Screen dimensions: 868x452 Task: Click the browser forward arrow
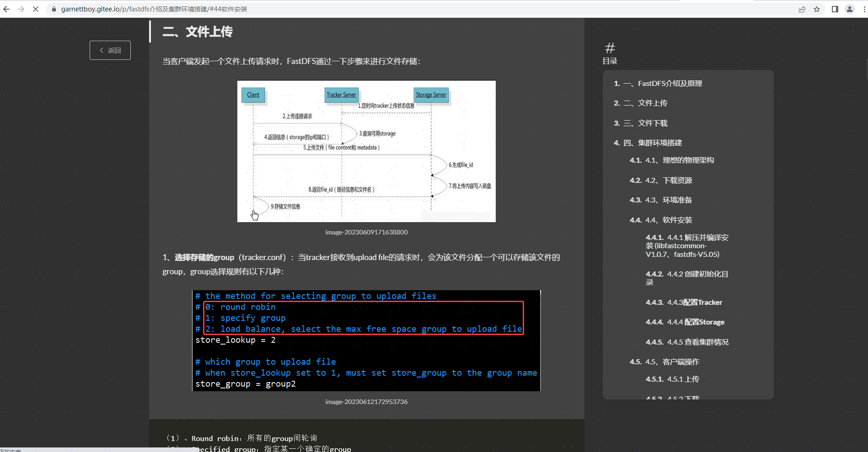point(21,9)
